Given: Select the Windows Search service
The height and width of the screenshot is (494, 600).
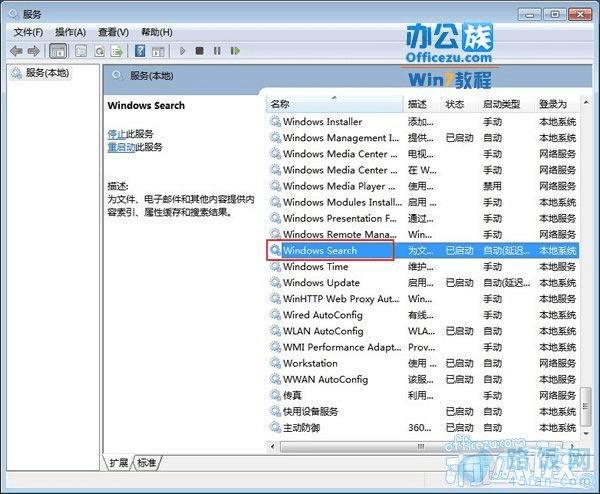Looking at the screenshot, I should (x=423, y=250).
